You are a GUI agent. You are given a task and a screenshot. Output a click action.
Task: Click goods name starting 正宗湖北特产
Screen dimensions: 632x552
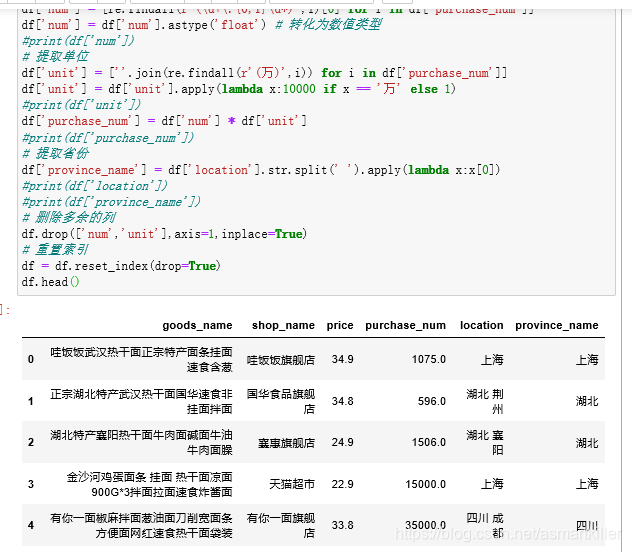pyautogui.click(x=141, y=401)
